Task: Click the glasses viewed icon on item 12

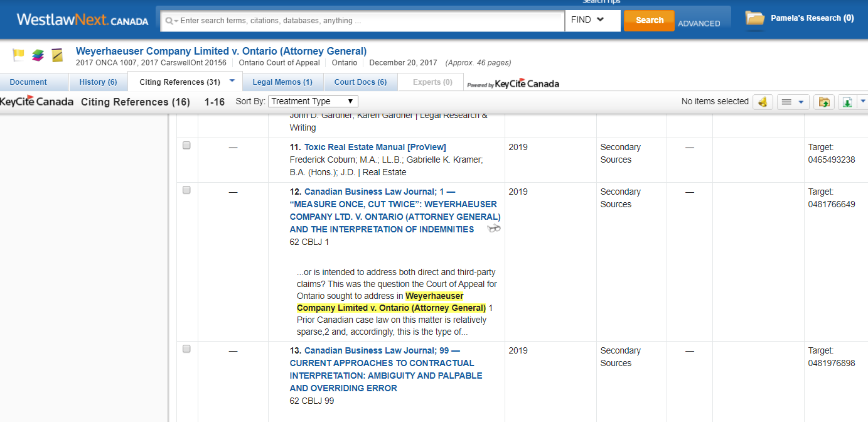Action: tap(494, 229)
